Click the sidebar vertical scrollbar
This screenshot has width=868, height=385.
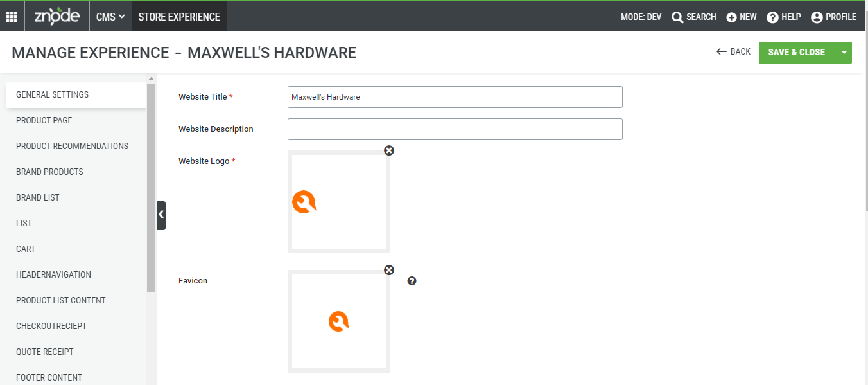pyautogui.click(x=151, y=188)
